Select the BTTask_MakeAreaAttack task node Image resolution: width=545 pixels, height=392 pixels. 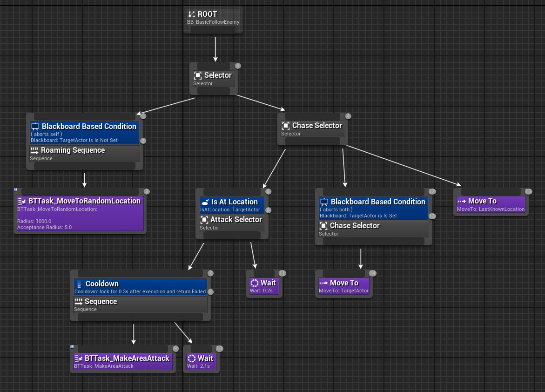click(123, 362)
